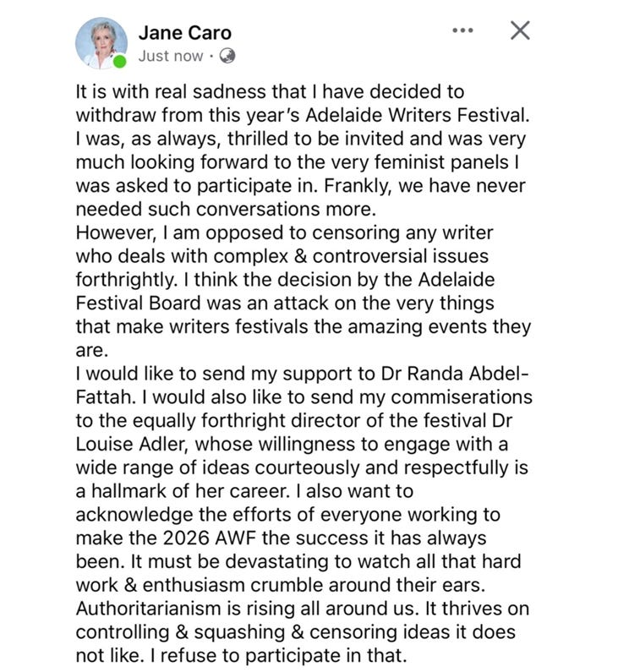Click the "Just now" timestamp
Screen dimensions: 618x672
pos(171,56)
